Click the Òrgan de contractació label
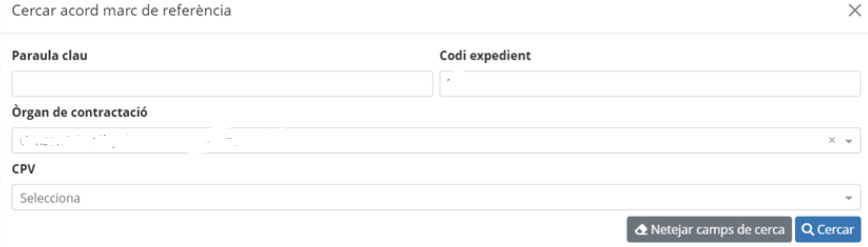868x247 pixels. pos(80,112)
